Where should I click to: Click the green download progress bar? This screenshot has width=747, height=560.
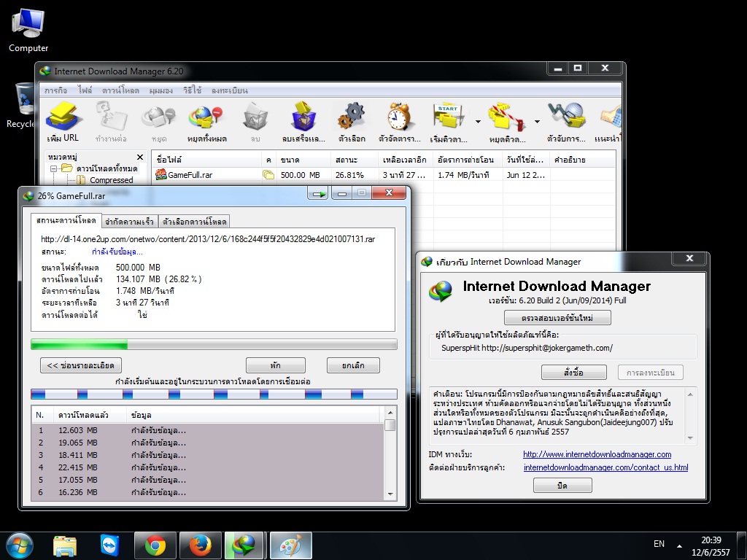pyautogui.click(x=214, y=344)
